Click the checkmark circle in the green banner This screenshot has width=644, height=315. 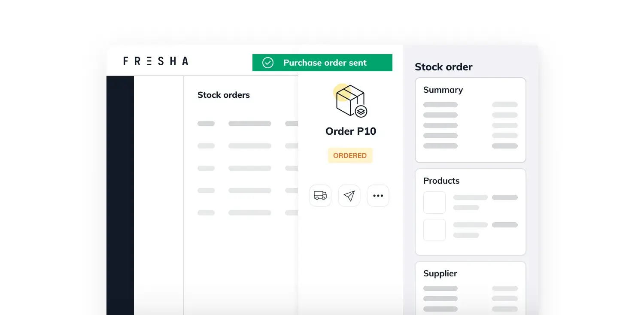pyautogui.click(x=268, y=63)
